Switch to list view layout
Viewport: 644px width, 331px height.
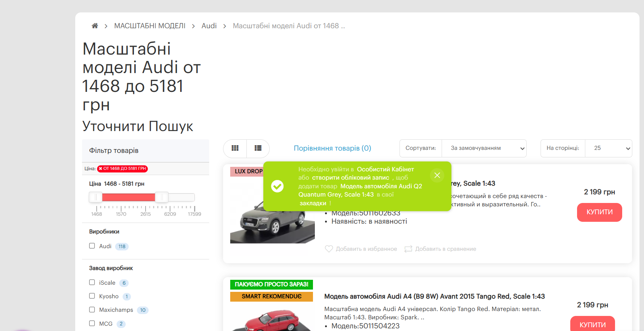click(x=258, y=148)
